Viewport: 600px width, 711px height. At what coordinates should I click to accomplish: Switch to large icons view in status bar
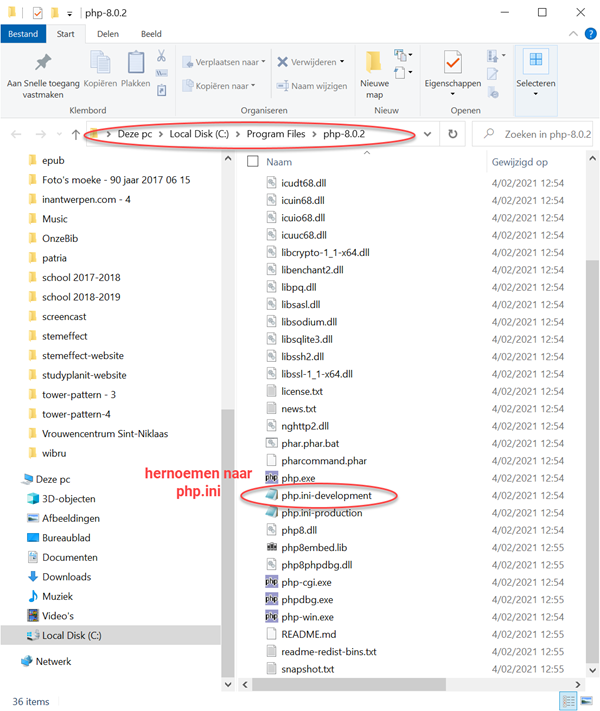[587, 701]
